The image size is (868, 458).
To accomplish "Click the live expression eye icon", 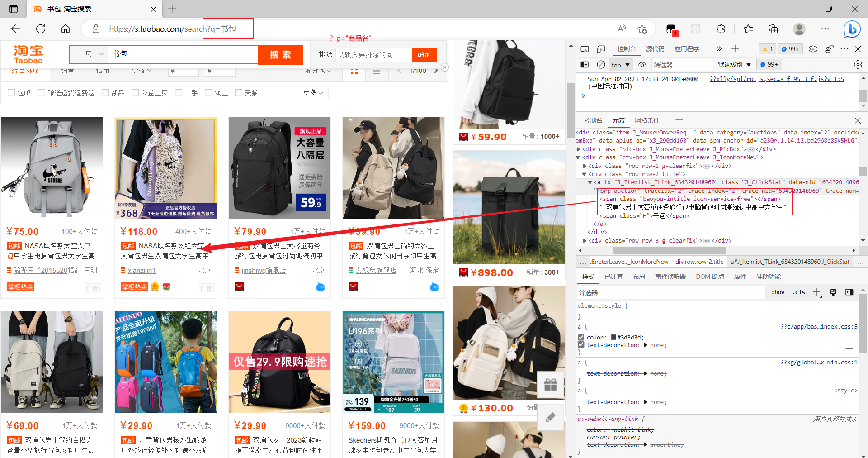I will pyautogui.click(x=642, y=65).
